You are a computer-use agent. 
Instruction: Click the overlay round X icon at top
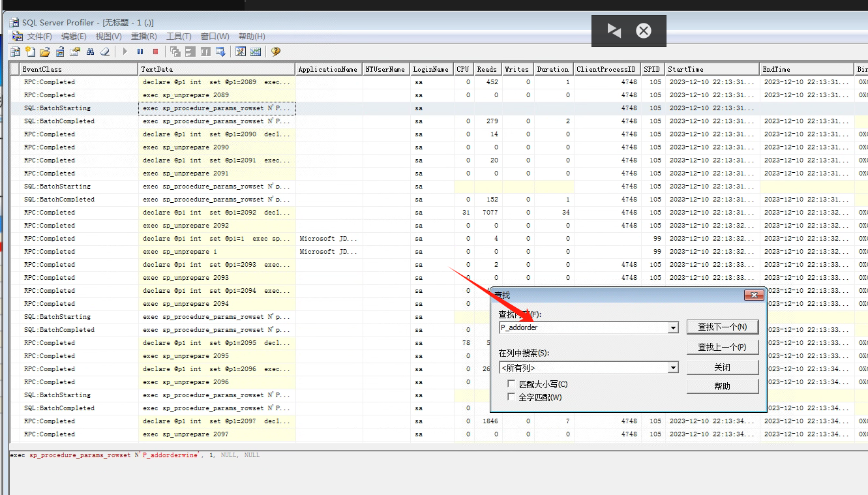(x=644, y=31)
